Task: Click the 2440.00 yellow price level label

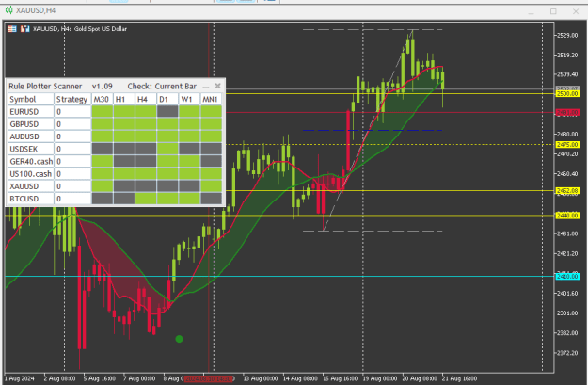Action: 567,216
